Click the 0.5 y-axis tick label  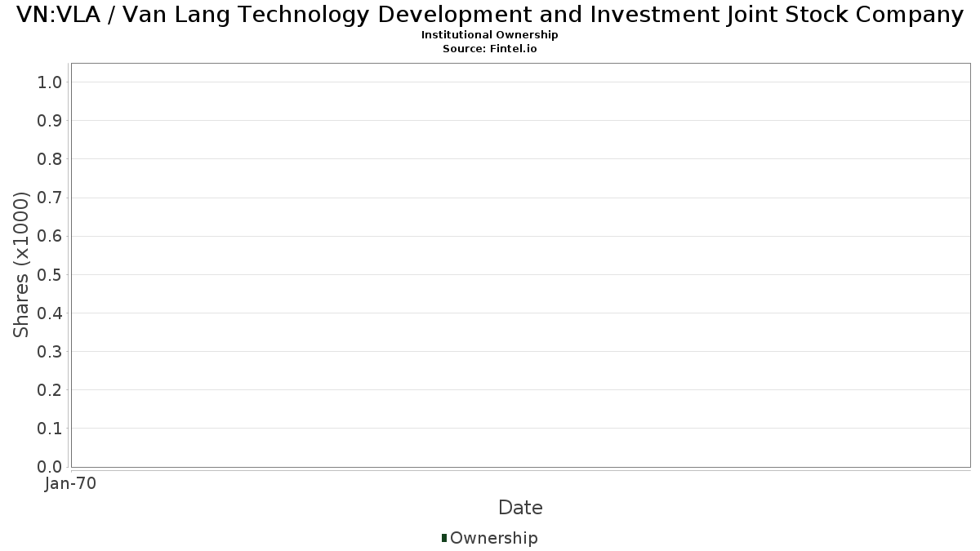coord(50,275)
